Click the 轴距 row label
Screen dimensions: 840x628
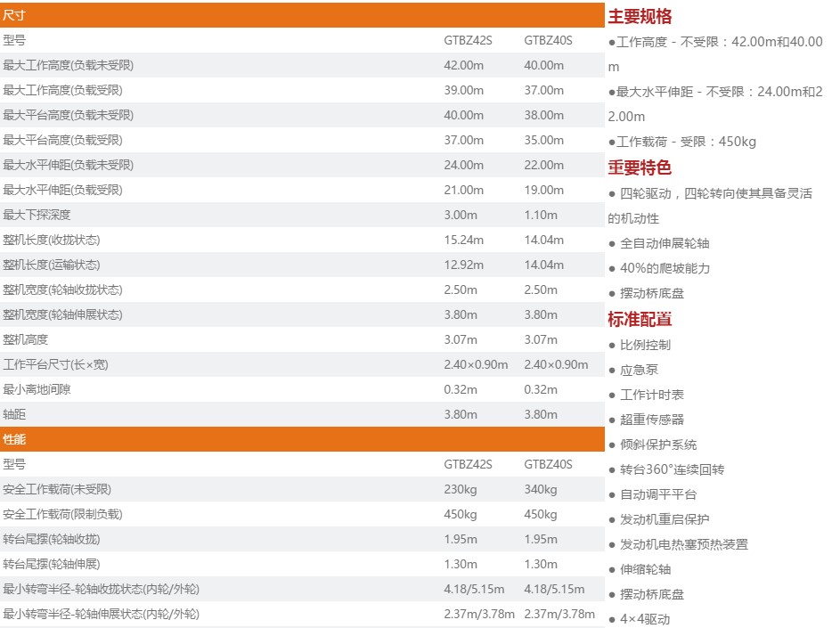coord(15,414)
